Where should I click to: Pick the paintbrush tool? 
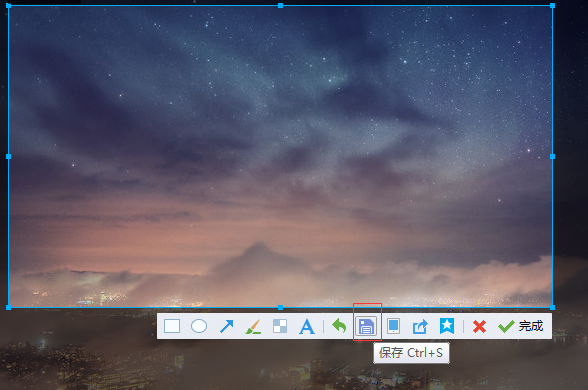pos(253,326)
